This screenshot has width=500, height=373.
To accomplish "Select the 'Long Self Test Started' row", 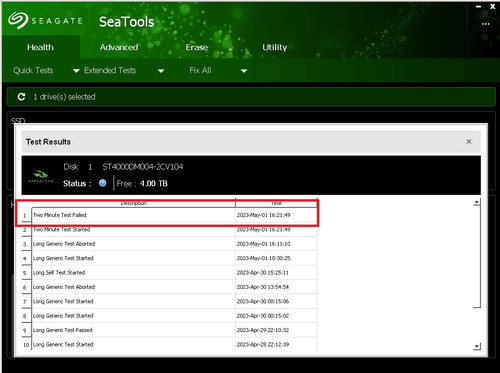I will click(x=169, y=272).
